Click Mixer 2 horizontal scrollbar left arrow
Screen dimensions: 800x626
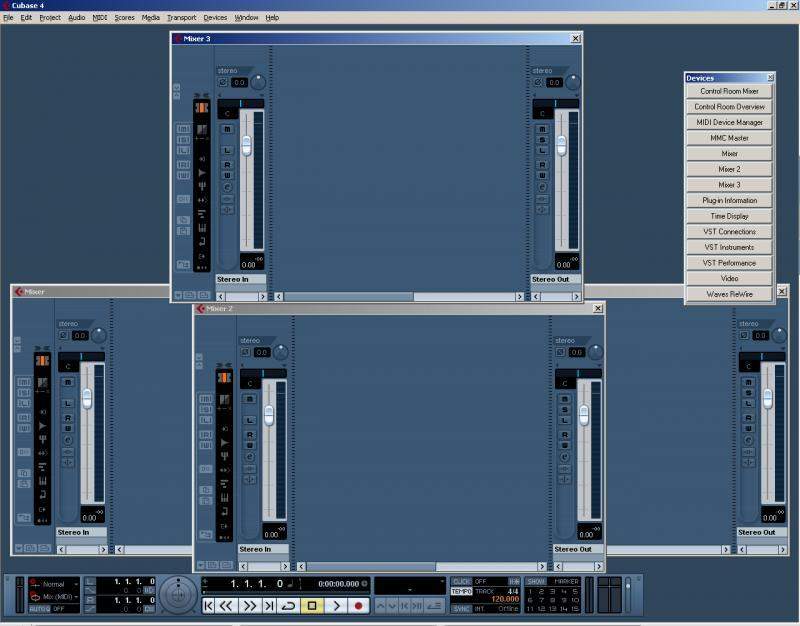click(x=302, y=566)
